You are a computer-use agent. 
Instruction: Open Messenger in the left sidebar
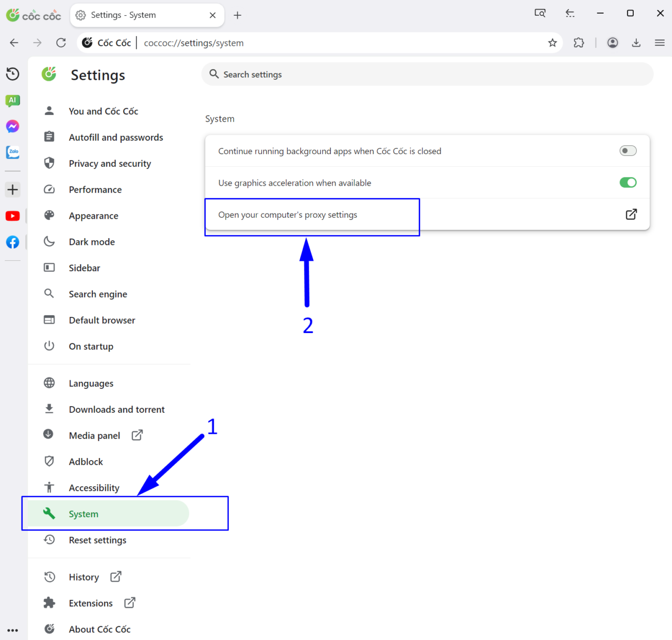click(x=13, y=126)
